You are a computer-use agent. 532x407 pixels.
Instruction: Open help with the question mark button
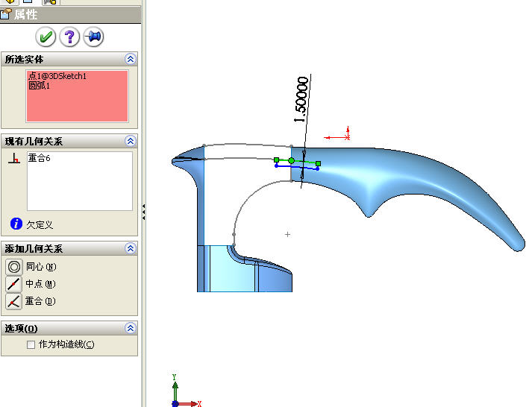coord(69,37)
